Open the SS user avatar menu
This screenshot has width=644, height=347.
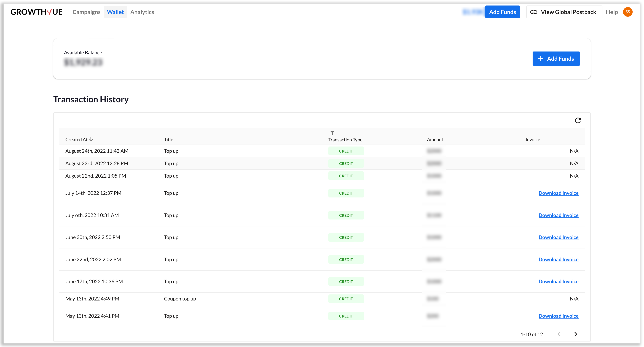(x=627, y=12)
